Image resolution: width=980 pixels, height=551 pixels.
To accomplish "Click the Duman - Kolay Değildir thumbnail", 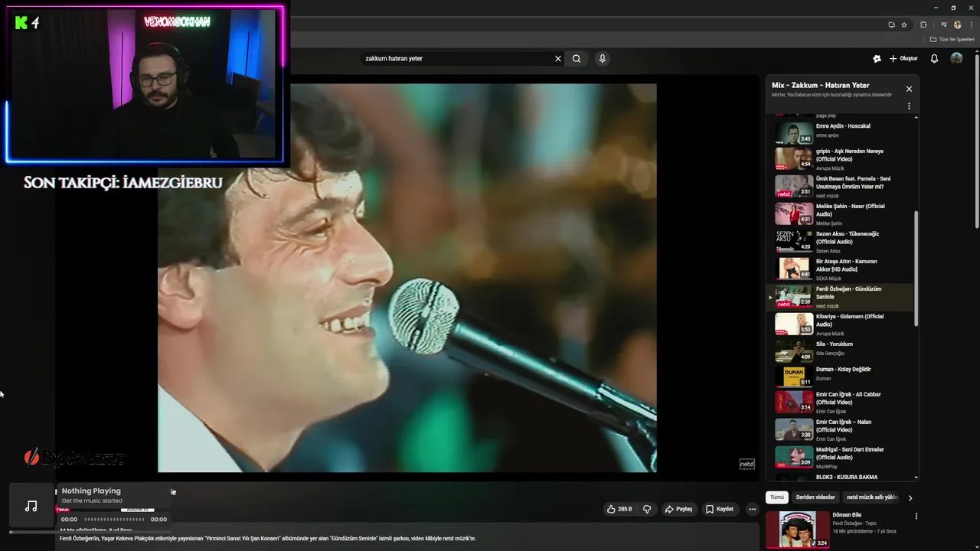I will pyautogui.click(x=794, y=376).
